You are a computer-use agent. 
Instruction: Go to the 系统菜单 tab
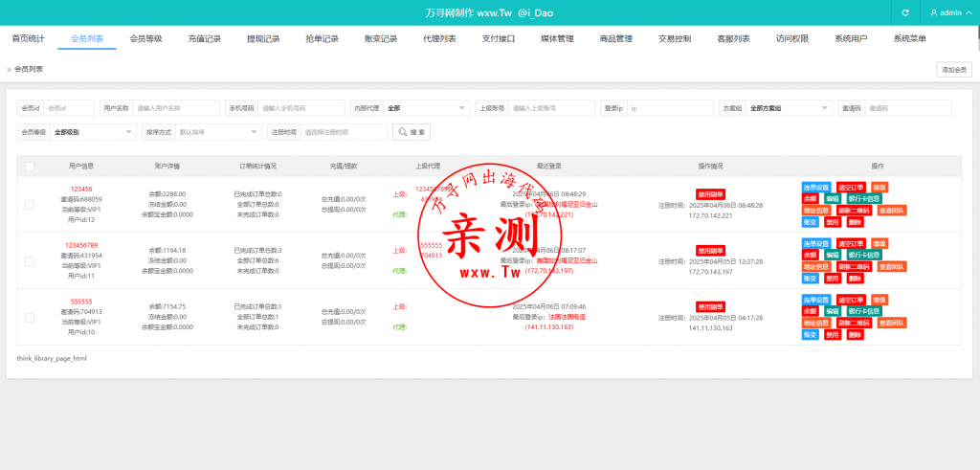point(909,38)
